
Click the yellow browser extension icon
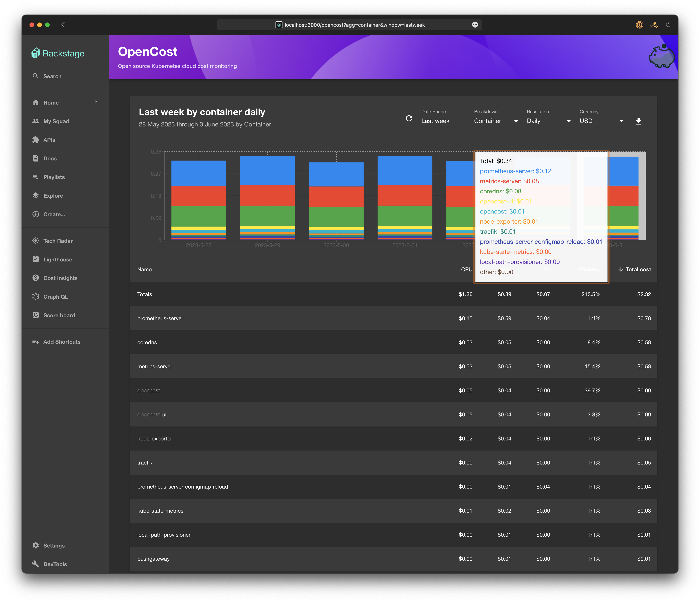(x=639, y=25)
